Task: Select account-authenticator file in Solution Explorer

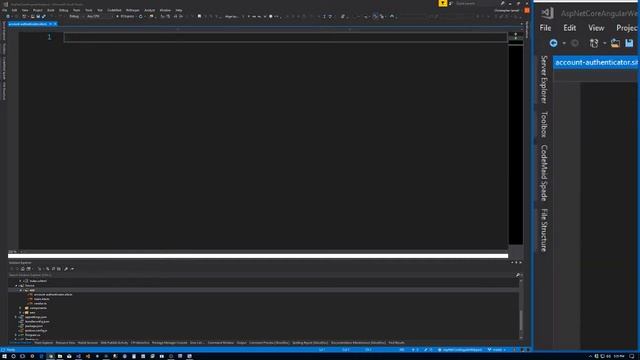Action: [53, 294]
